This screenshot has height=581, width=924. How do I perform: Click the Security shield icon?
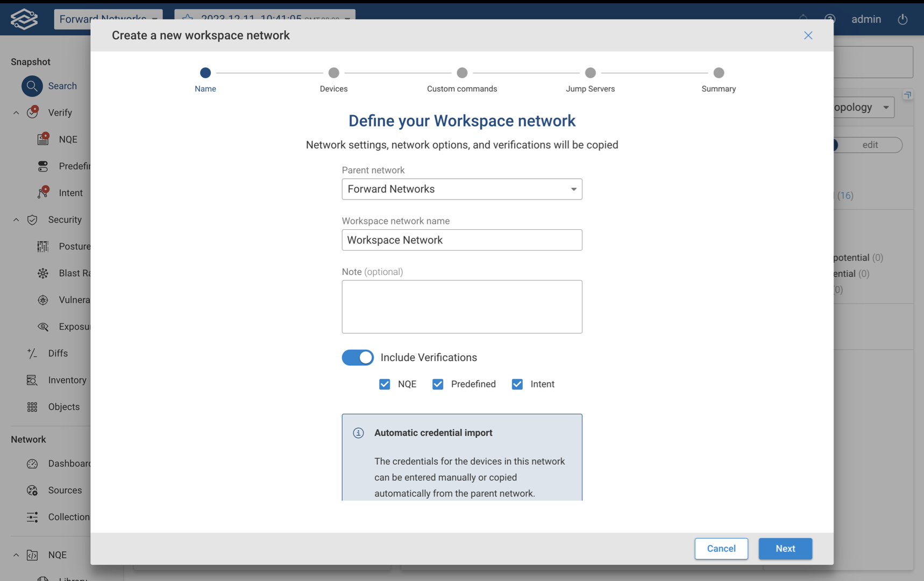click(x=32, y=219)
